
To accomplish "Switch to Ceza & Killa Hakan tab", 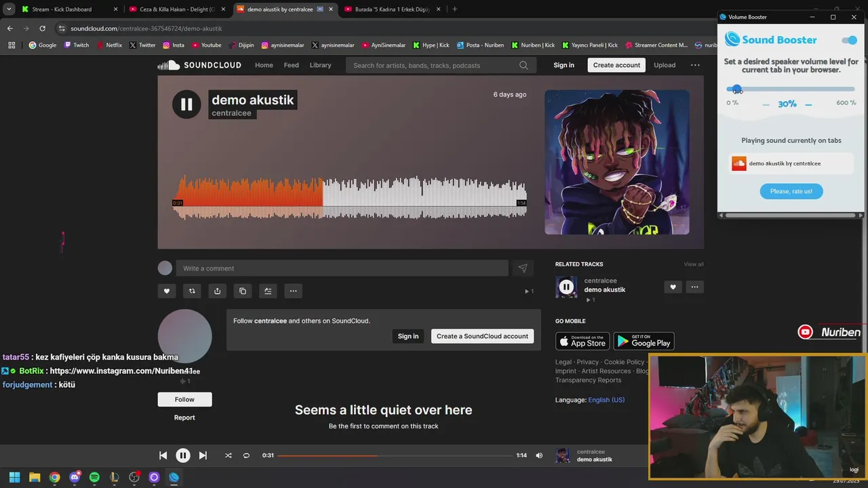I will (x=177, y=9).
